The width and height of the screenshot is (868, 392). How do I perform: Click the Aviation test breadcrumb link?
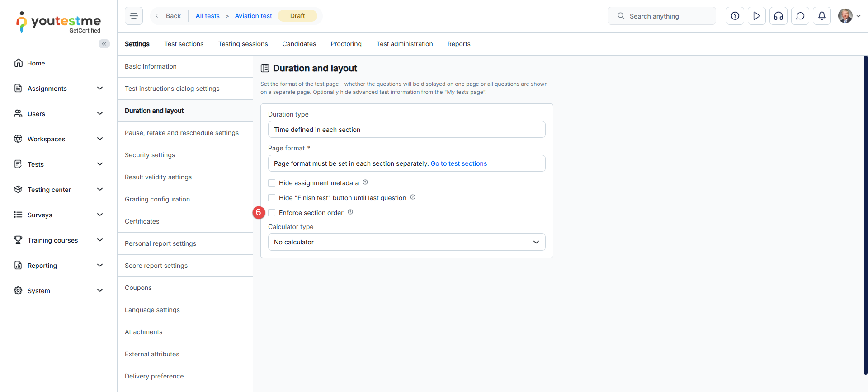point(253,16)
